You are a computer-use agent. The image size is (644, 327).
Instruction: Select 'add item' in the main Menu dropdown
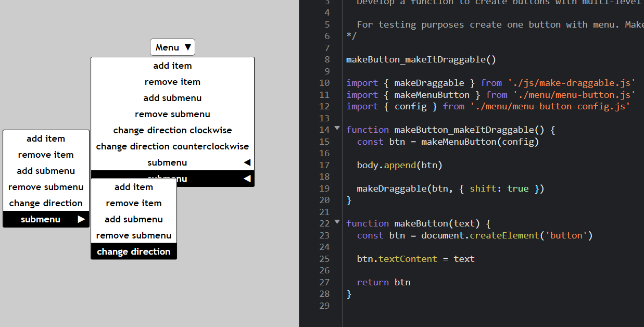172,66
